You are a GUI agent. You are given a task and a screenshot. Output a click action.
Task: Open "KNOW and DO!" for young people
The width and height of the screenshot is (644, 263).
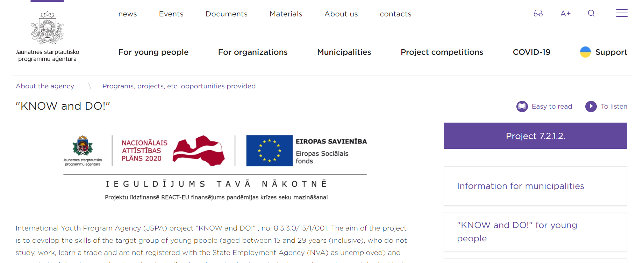(x=535, y=232)
